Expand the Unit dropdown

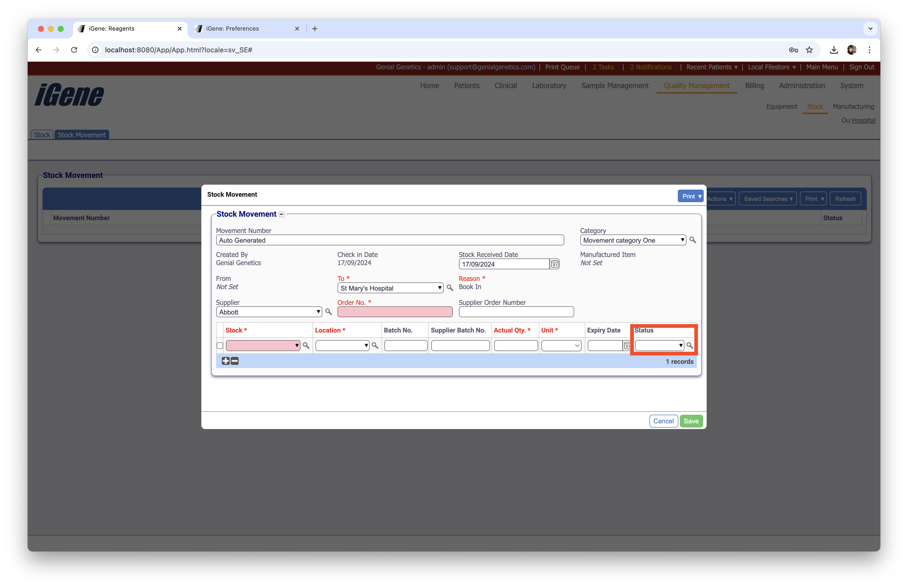click(x=561, y=346)
